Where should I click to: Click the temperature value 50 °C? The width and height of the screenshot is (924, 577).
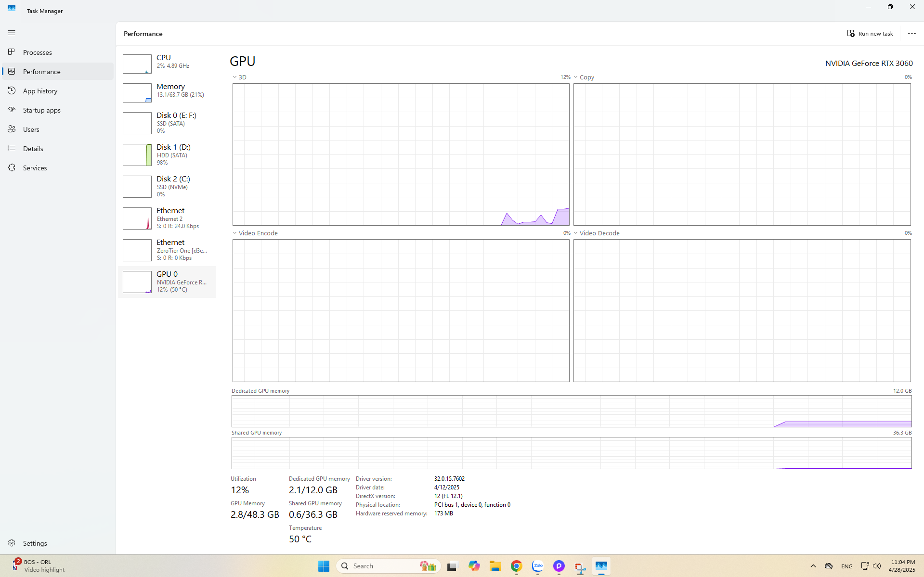point(300,539)
